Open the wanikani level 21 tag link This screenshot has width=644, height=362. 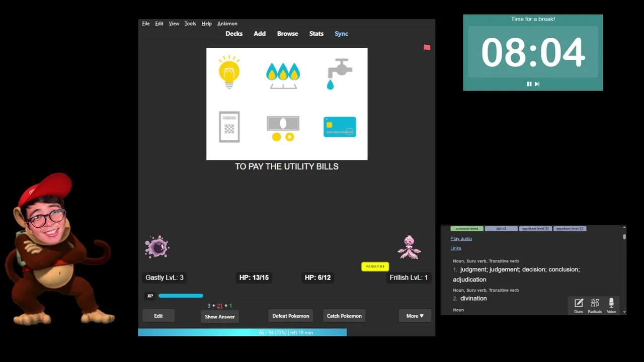coord(535,229)
